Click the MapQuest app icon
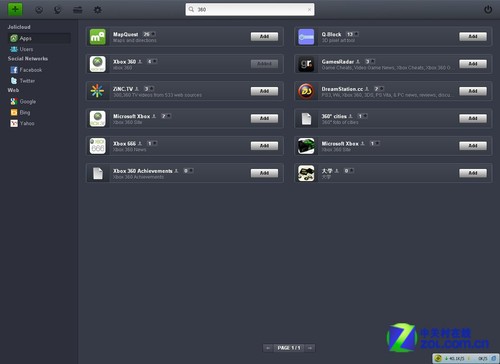Screen dimensions: 500x364 pos(98,37)
